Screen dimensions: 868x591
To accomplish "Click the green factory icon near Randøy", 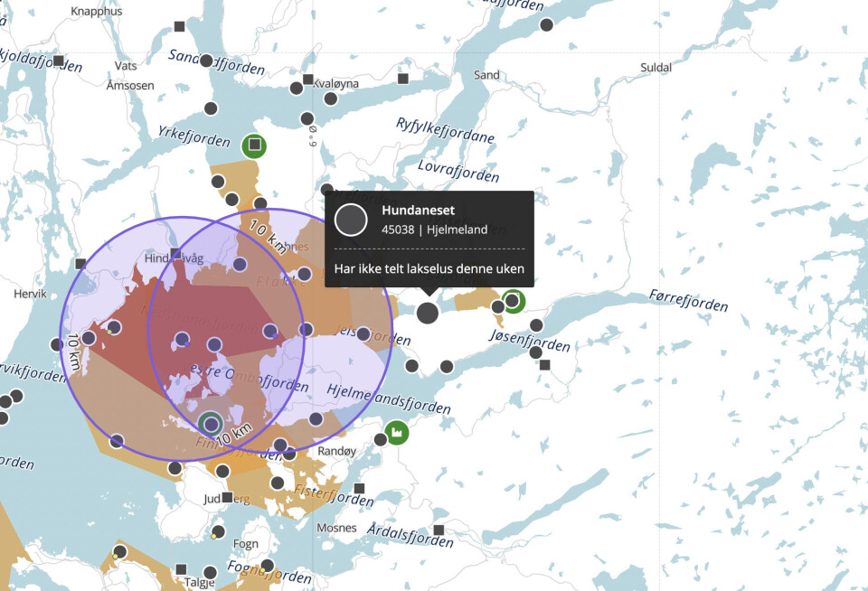I will 396,433.
